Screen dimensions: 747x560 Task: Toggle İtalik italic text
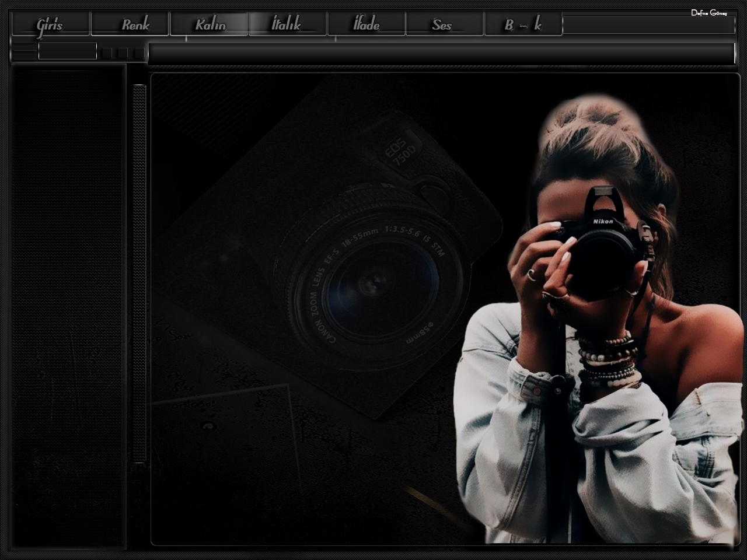coord(287,24)
